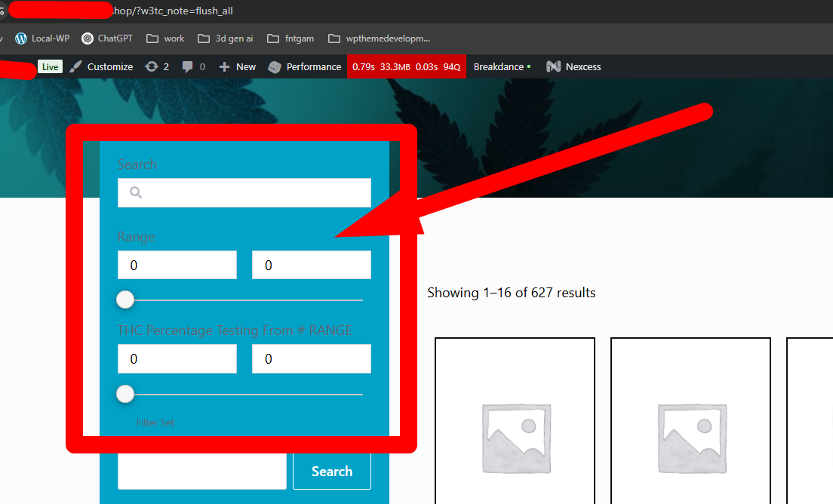Click the Range slider handle
The image size is (833, 504).
click(x=125, y=300)
